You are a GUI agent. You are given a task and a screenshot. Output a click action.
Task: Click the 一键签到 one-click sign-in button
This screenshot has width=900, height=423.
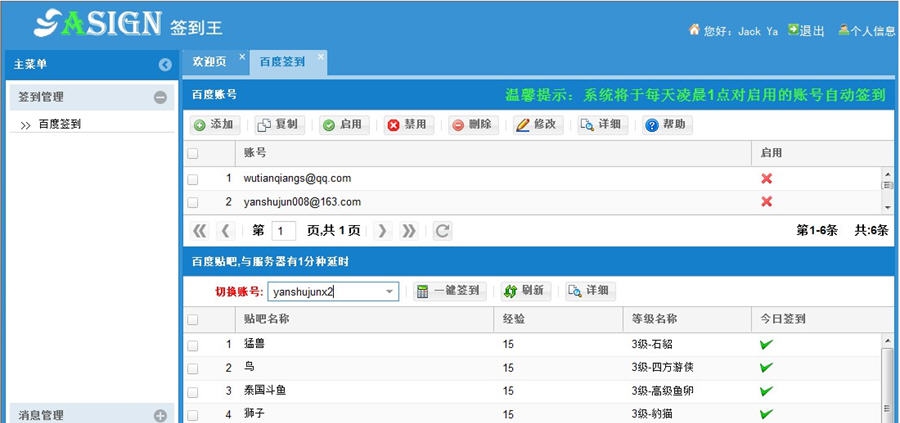pos(449,291)
